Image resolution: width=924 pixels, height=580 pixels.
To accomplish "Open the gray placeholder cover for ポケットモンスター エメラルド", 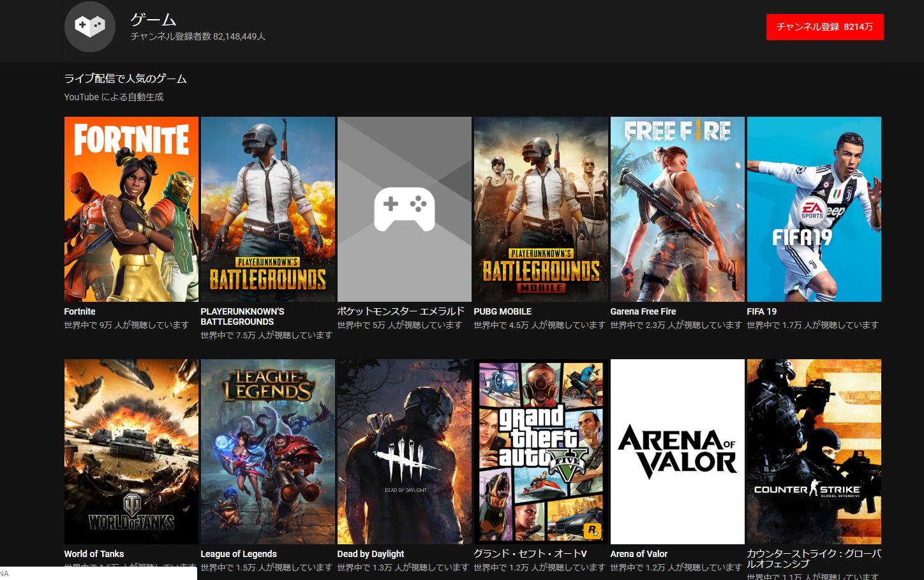I will [405, 209].
